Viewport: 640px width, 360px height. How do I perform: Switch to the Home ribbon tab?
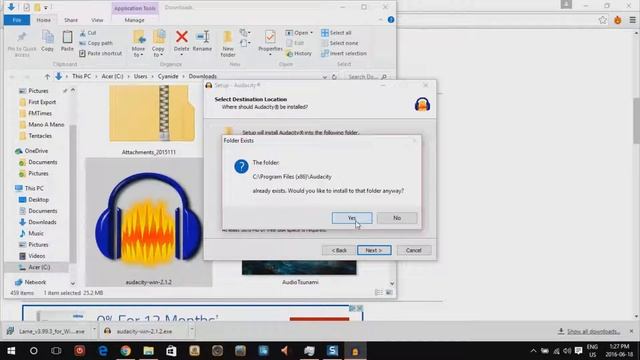(44, 20)
